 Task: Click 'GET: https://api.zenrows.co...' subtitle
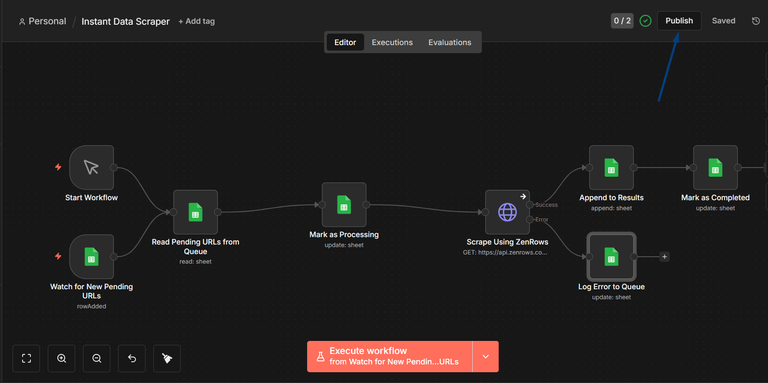505,253
